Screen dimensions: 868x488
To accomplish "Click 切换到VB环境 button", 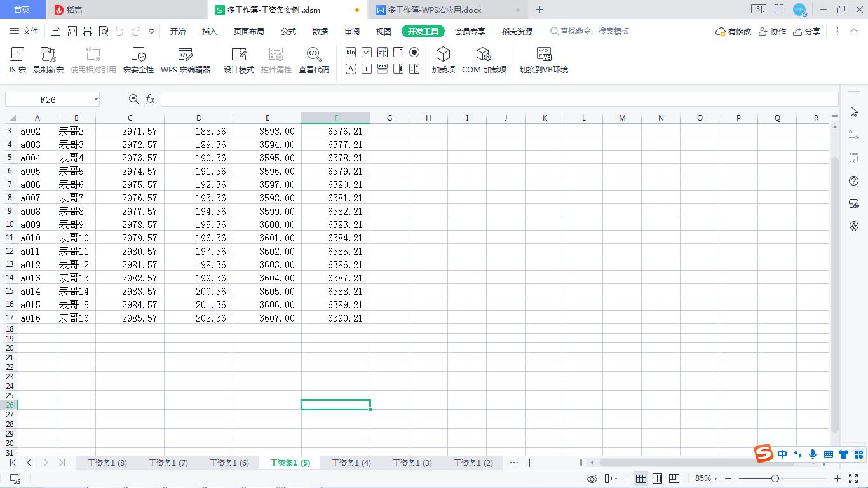I will click(x=543, y=59).
